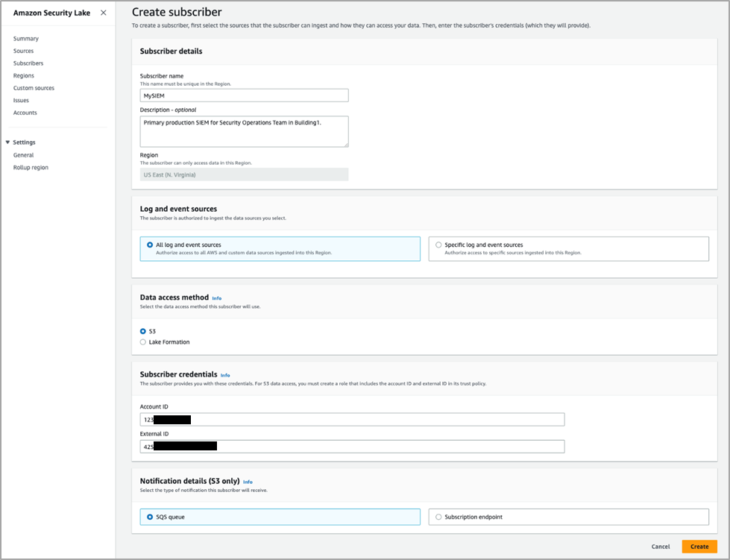Open the Issues page
The width and height of the screenshot is (730, 560).
point(21,100)
